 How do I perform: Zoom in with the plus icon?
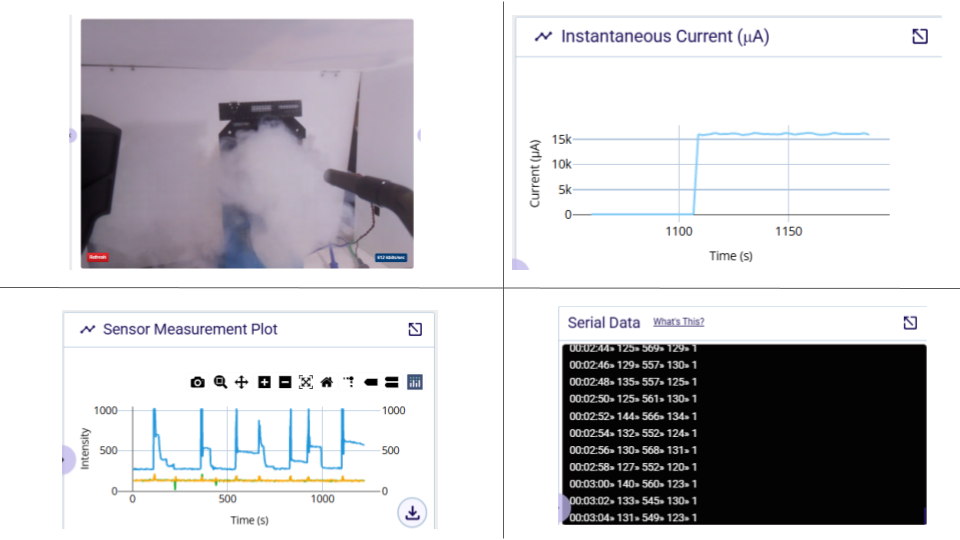[x=264, y=382]
